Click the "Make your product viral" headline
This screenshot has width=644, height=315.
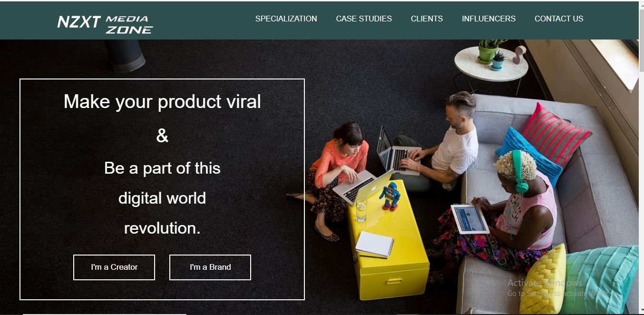point(162,102)
